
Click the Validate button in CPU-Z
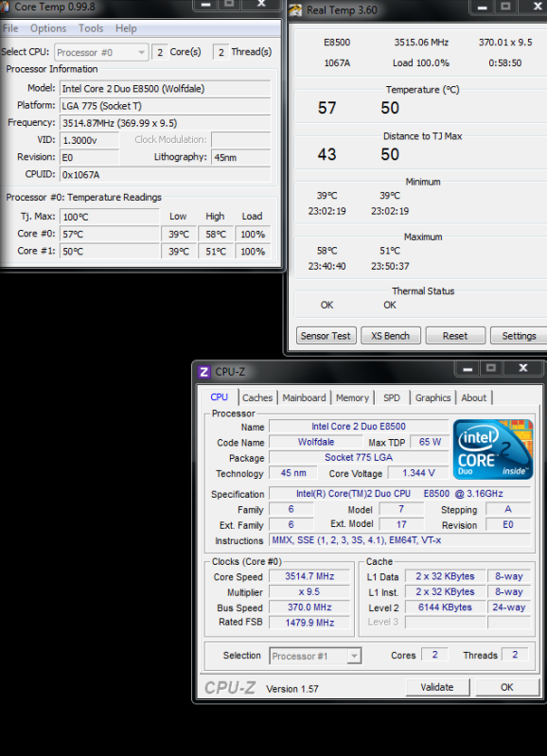click(x=437, y=687)
